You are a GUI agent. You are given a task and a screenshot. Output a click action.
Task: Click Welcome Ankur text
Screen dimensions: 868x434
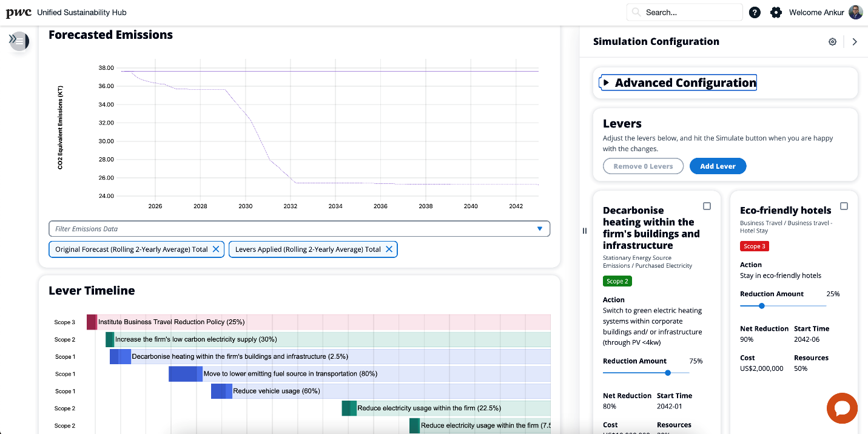click(x=816, y=12)
